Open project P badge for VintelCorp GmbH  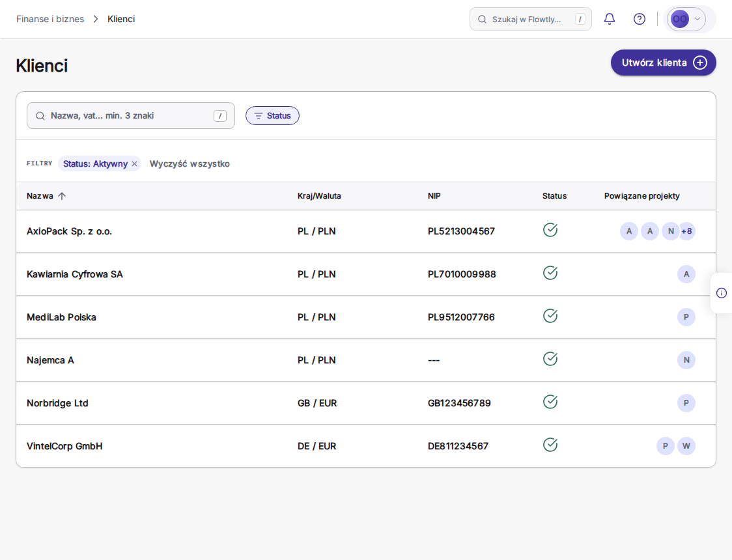(x=665, y=445)
